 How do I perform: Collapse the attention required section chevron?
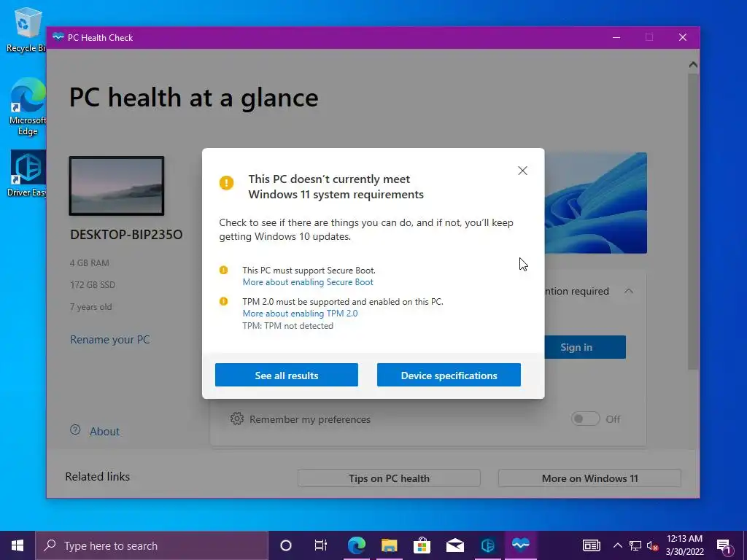[x=629, y=291]
